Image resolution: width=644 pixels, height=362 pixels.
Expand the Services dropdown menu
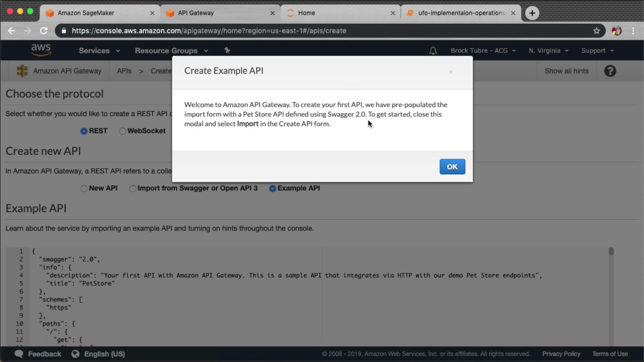tap(99, 51)
